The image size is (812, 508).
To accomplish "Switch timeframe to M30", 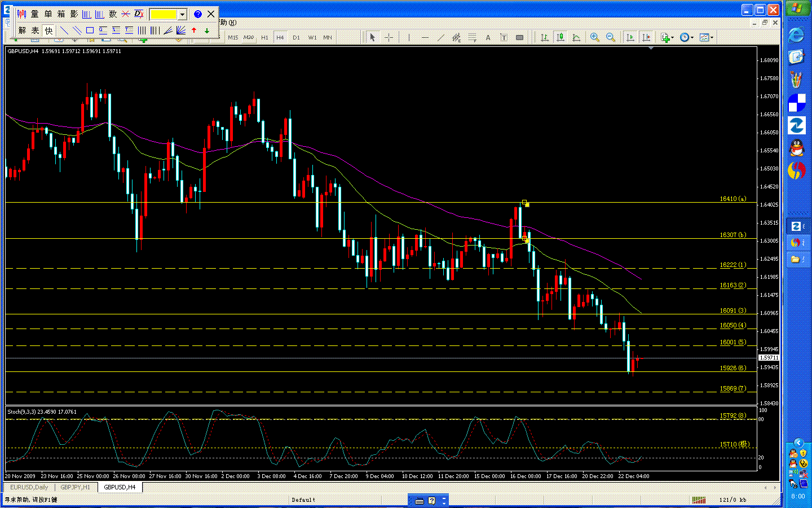I will tap(249, 37).
